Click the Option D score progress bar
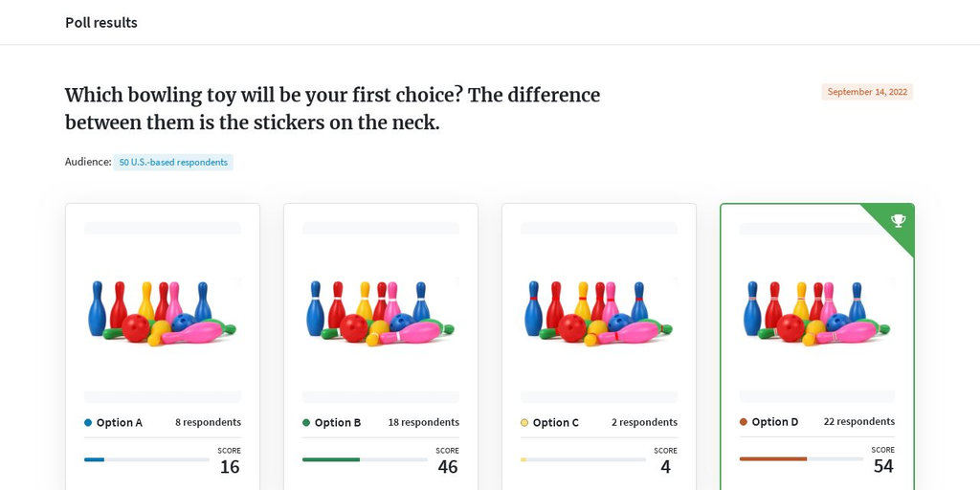This screenshot has width=980, height=490. 801,458
